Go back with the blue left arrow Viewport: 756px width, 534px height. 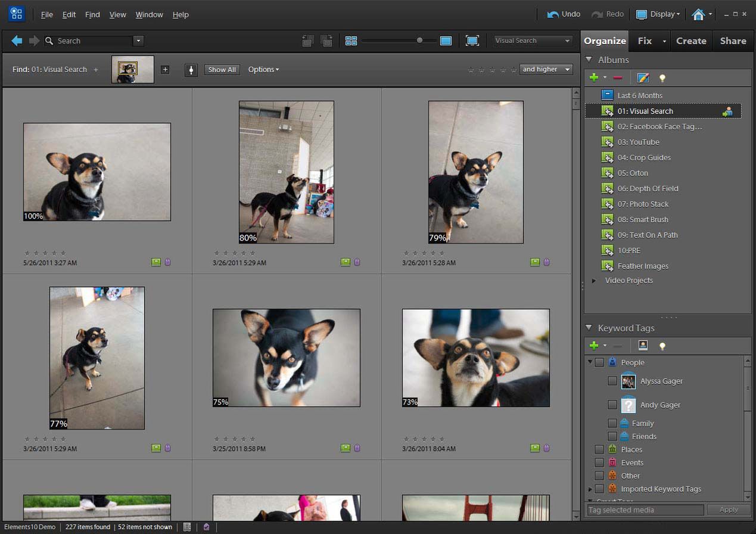pos(17,41)
